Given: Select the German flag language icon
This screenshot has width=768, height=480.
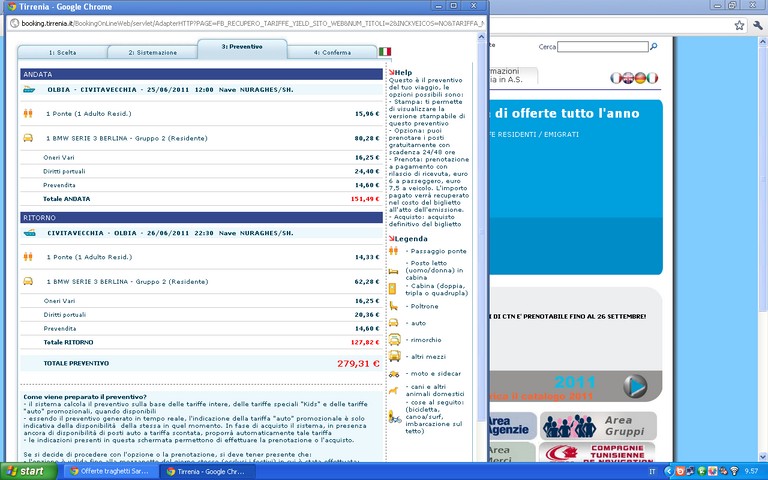Looking at the screenshot, I should coord(641,77).
